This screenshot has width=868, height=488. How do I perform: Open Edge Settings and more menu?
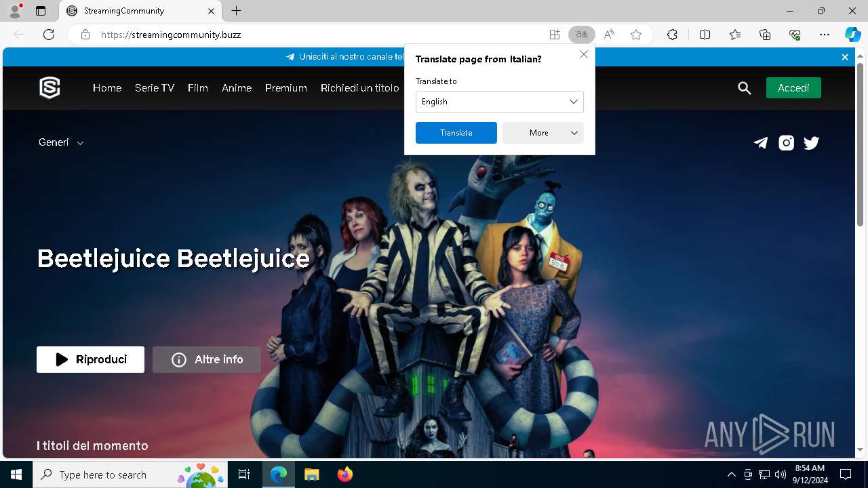[825, 35]
